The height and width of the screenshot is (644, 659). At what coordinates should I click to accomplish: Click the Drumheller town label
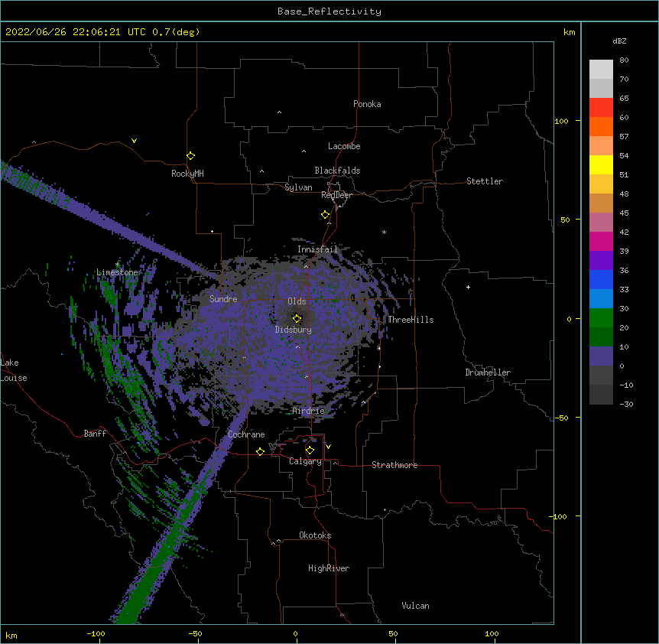pyautogui.click(x=488, y=372)
